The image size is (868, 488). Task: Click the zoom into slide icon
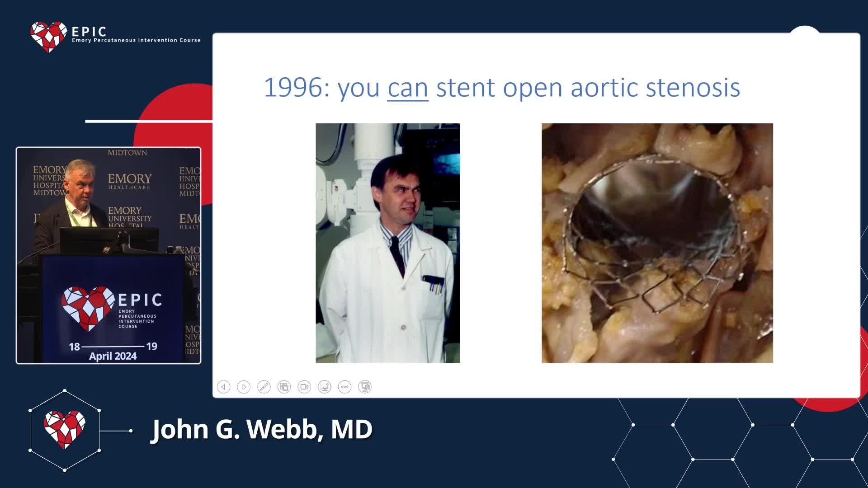click(324, 387)
